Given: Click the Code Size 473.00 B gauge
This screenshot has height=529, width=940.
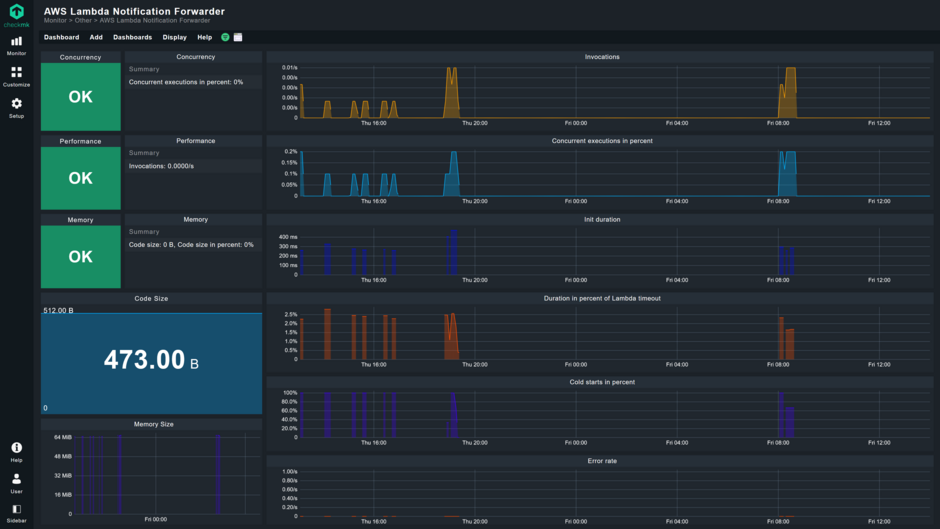Looking at the screenshot, I should pyautogui.click(x=151, y=360).
